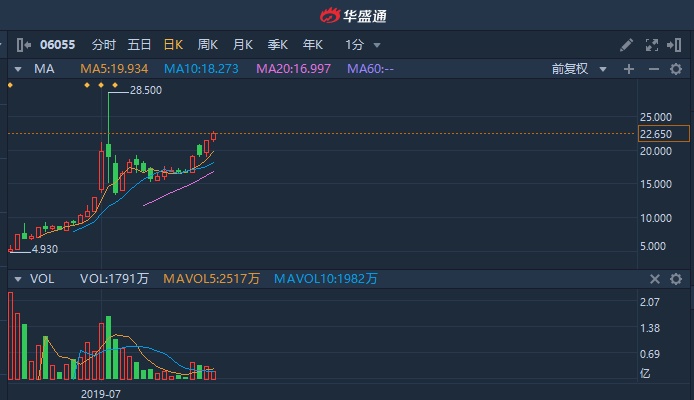Expand the chart to fullscreen
Screen dimensions: 694x400
click(652, 45)
